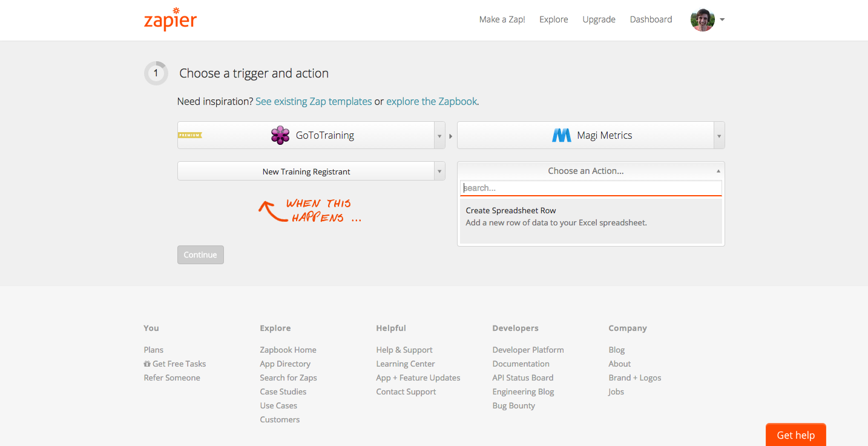Viewport: 868px width, 446px height.
Task: Click the step 1 progress circle
Action: click(x=156, y=73)
